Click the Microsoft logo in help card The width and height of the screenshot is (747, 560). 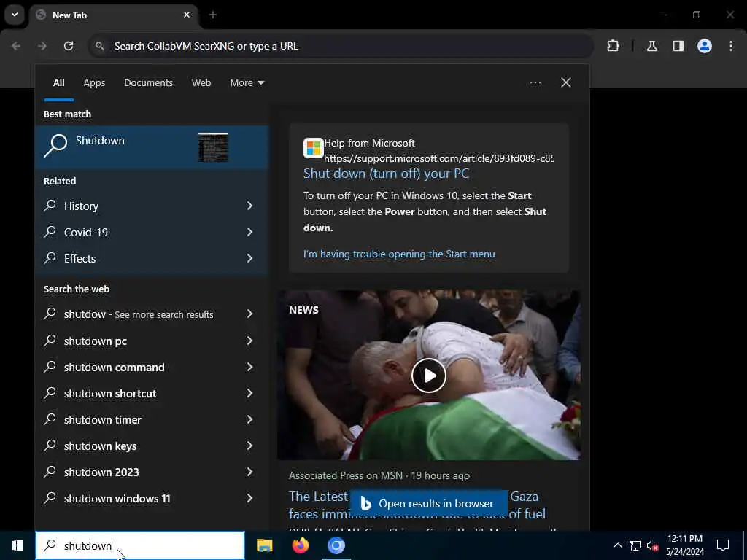[x=314, y=148]
